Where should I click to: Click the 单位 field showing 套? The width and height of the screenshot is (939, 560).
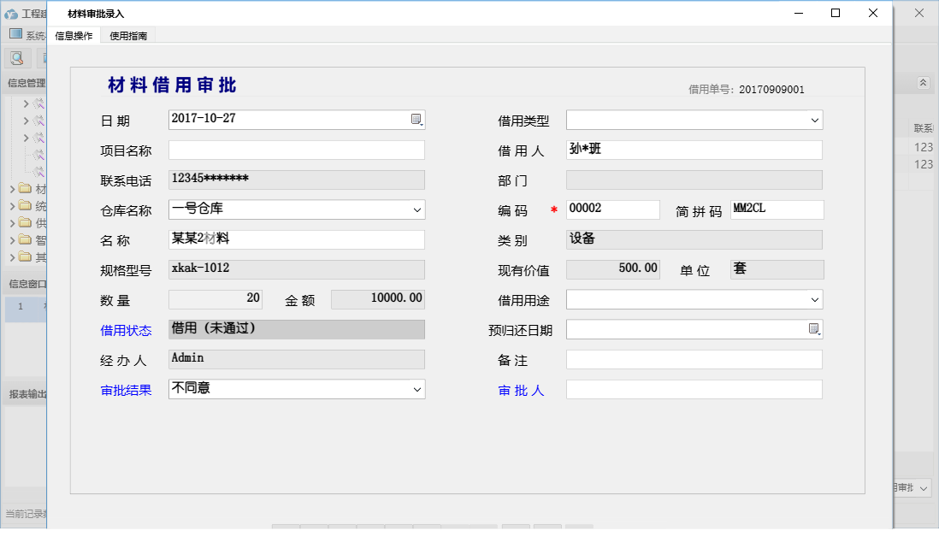777,269
